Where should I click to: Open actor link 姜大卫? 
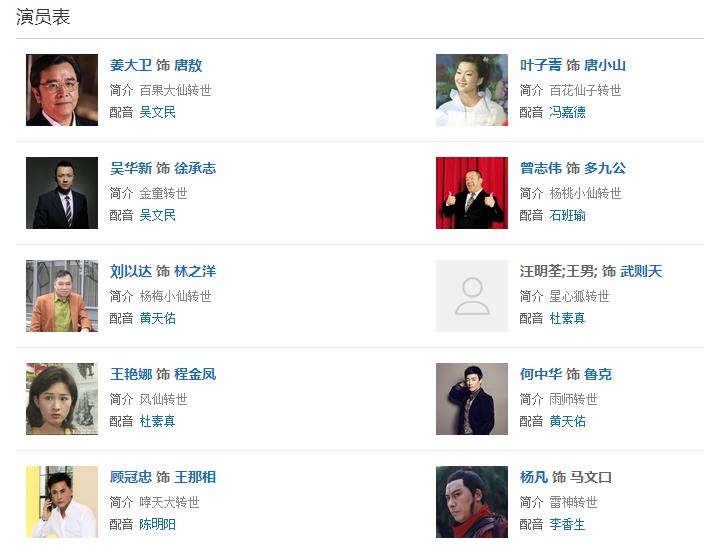131,65
